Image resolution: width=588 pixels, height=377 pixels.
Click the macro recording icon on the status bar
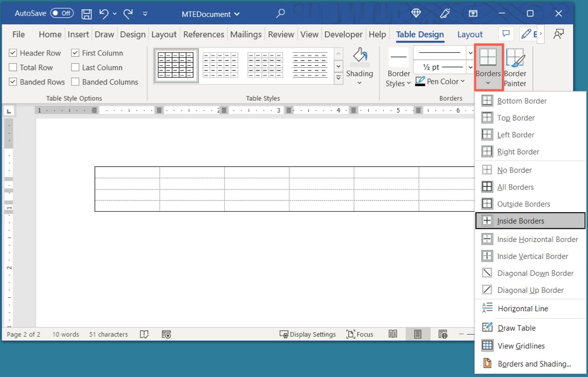coord(166,334)
